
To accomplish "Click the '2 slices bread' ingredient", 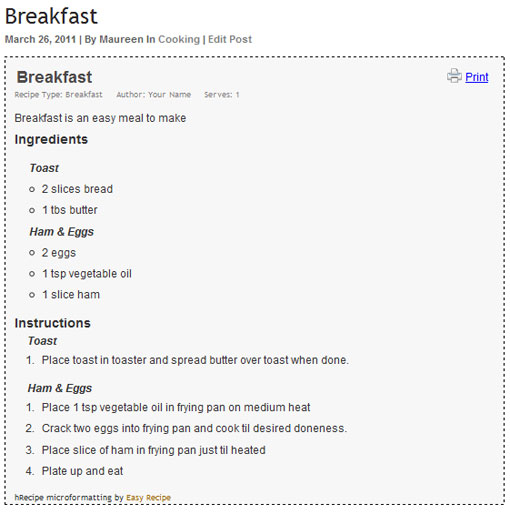I will click(x=77, y=189).
